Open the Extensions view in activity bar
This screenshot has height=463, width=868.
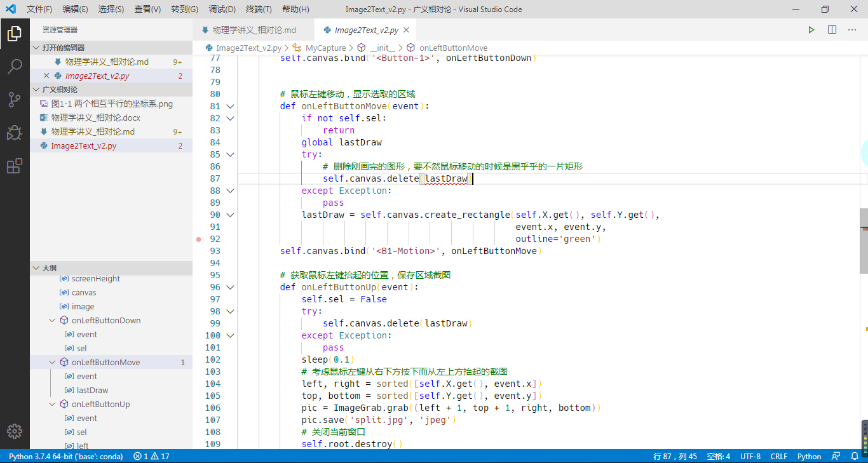click(x=15, y=166)
